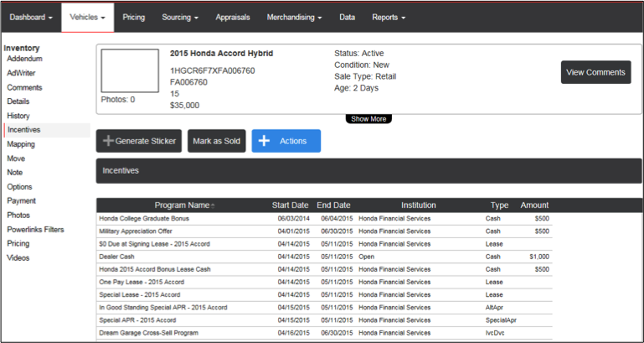Click the Open institution cell
Viewport: 644px width, 343px height.
[366, 257]
